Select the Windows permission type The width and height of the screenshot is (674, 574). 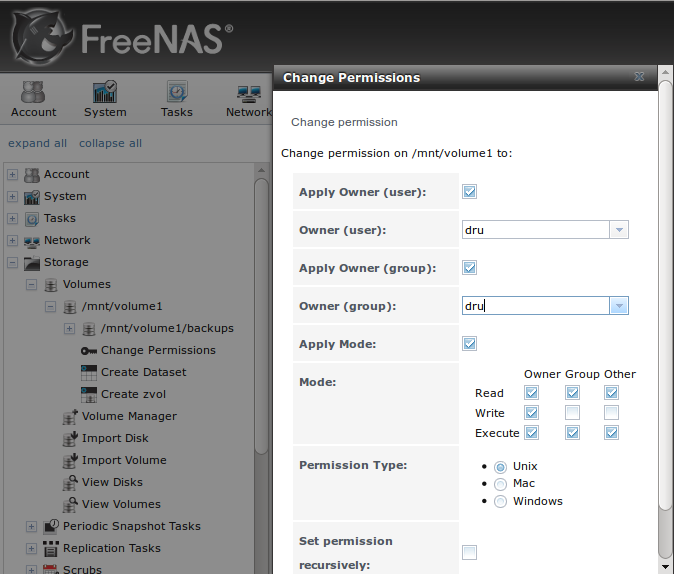pos(500,502)
